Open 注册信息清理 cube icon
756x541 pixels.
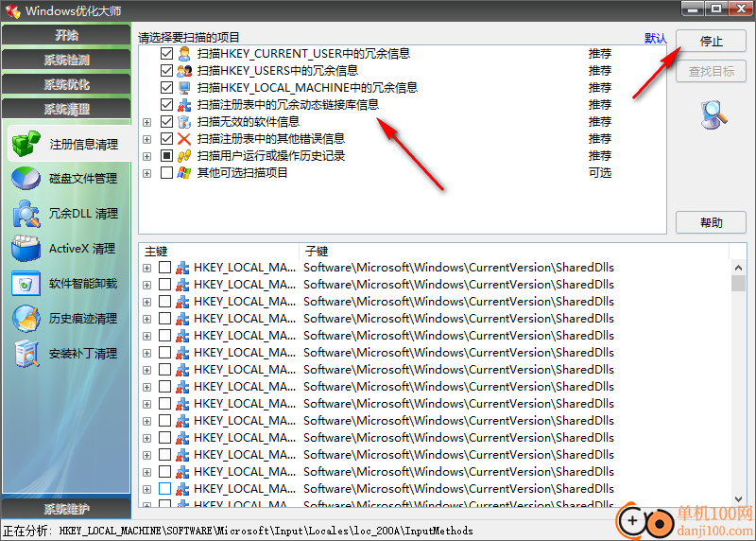coord(26,144)
